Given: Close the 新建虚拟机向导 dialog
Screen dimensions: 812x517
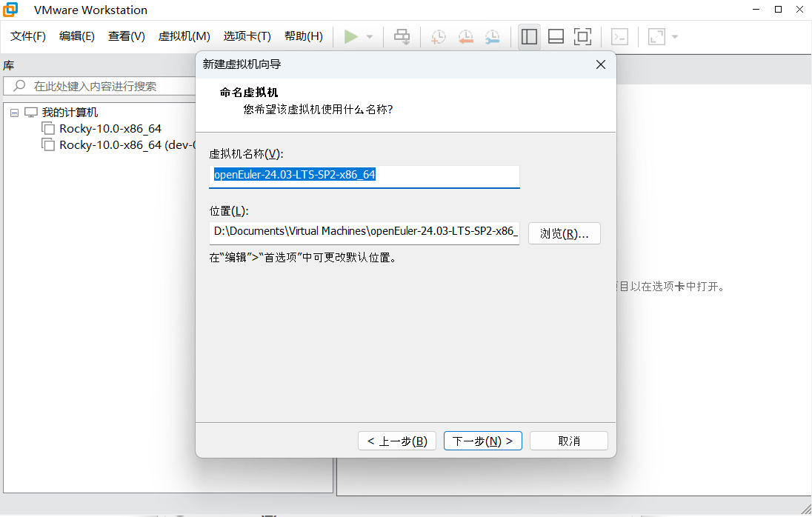Looking at the screenshot, I should pos(601,64).
